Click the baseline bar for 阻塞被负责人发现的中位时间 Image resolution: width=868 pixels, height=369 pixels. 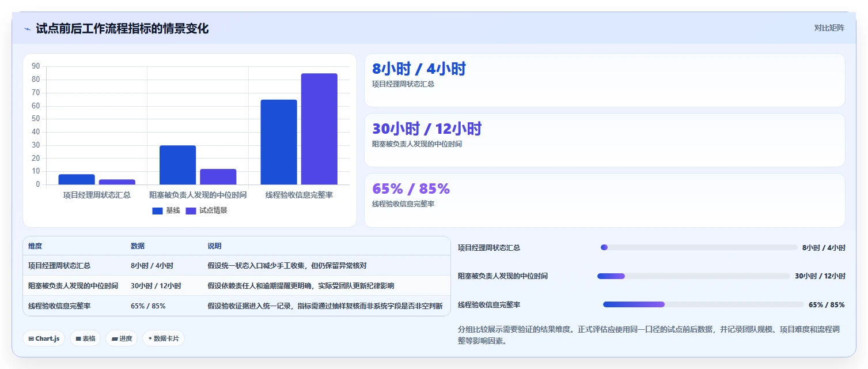coord(177,165)
